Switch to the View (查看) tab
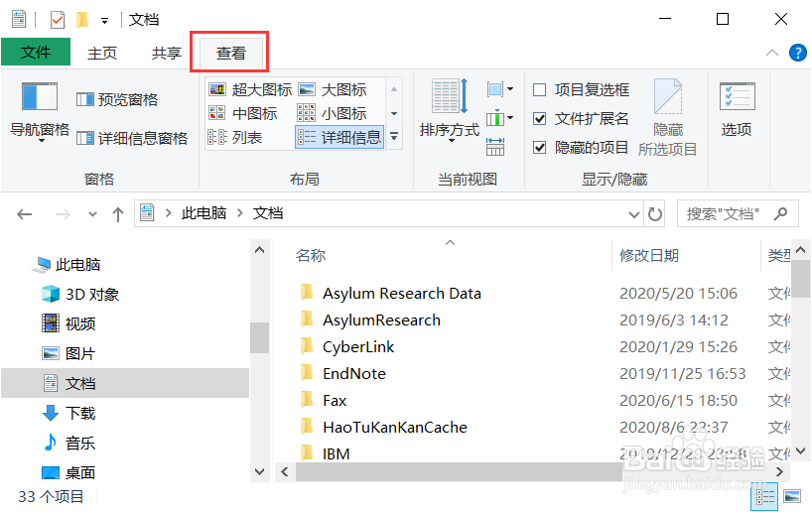This screenshot has height=512, width=812. (230, 53)
